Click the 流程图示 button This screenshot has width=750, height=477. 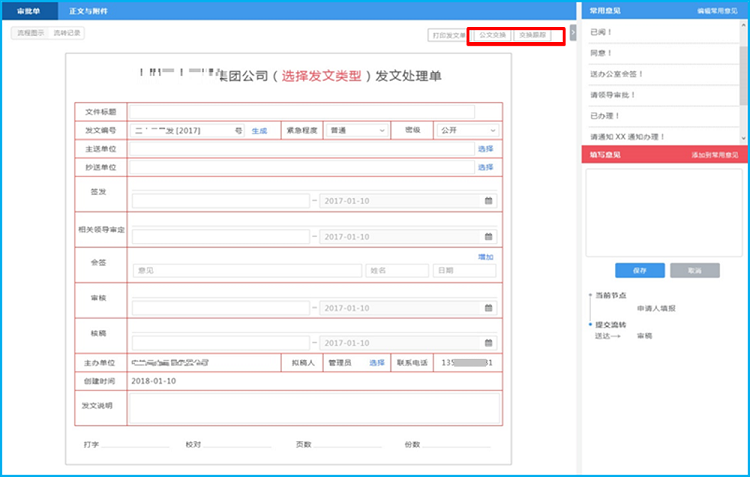30,33
